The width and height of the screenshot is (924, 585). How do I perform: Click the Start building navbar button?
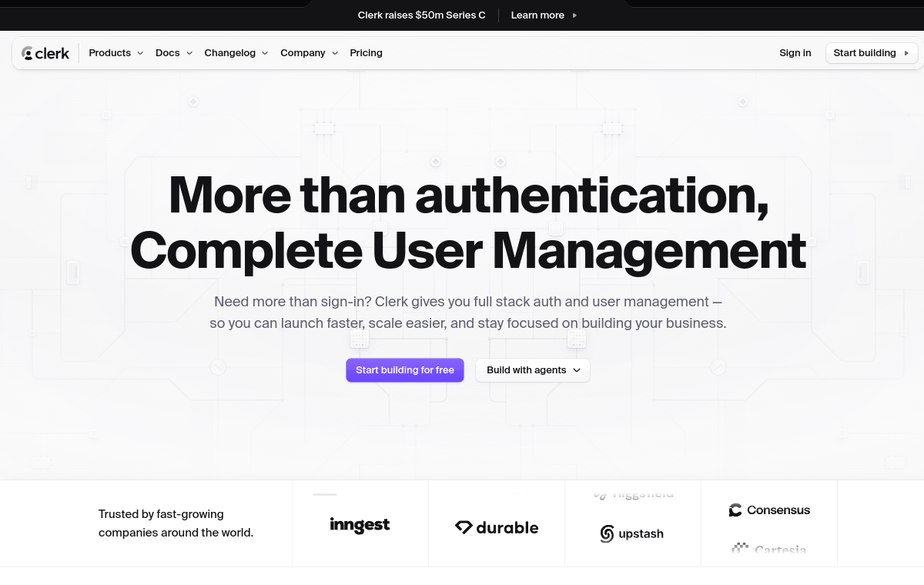[872, 53]
